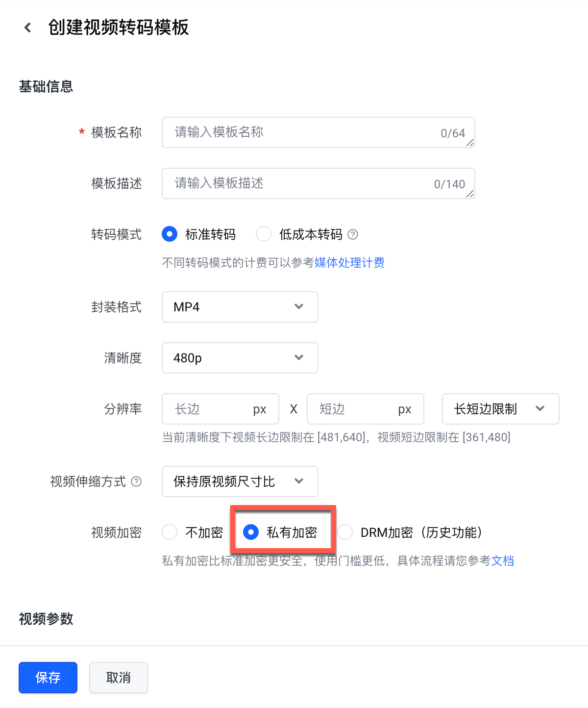Open the 封装格式 MP4 dropdown
588x708 pixels.
click(x=240, y=307)
